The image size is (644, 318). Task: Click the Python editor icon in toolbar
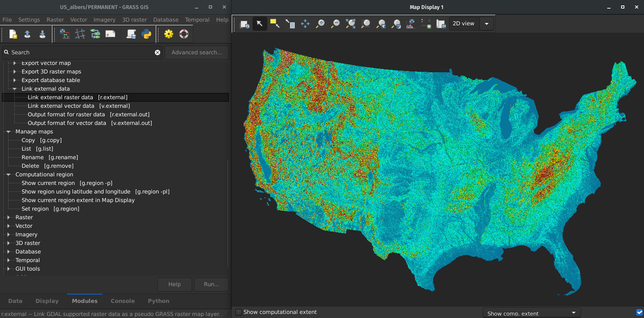click(146, 34)
